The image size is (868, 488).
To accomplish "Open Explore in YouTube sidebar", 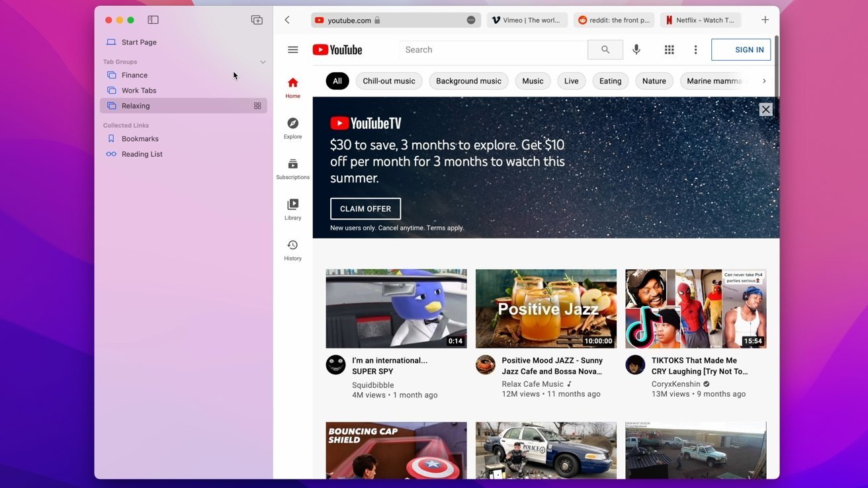I will click(293, 128).
